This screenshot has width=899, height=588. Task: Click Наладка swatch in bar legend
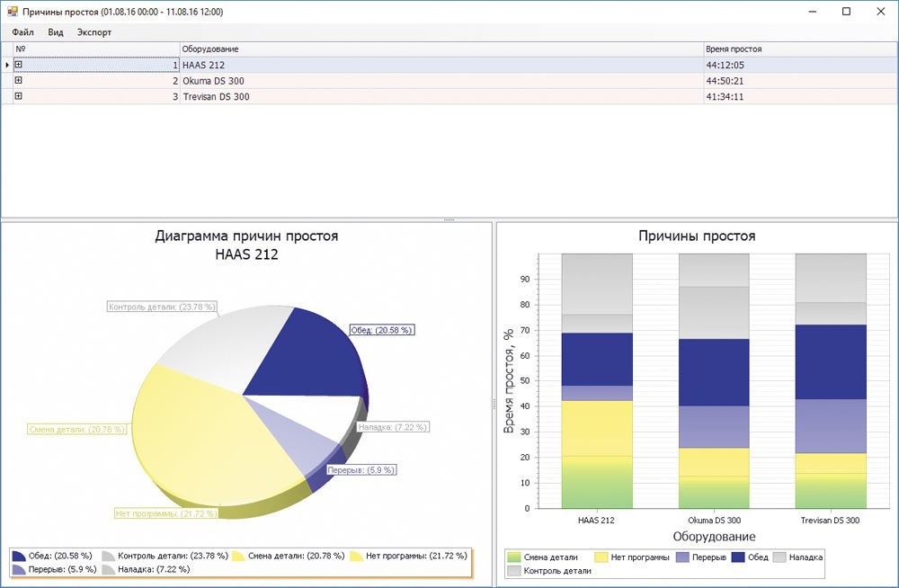click(x=779, y=557)
